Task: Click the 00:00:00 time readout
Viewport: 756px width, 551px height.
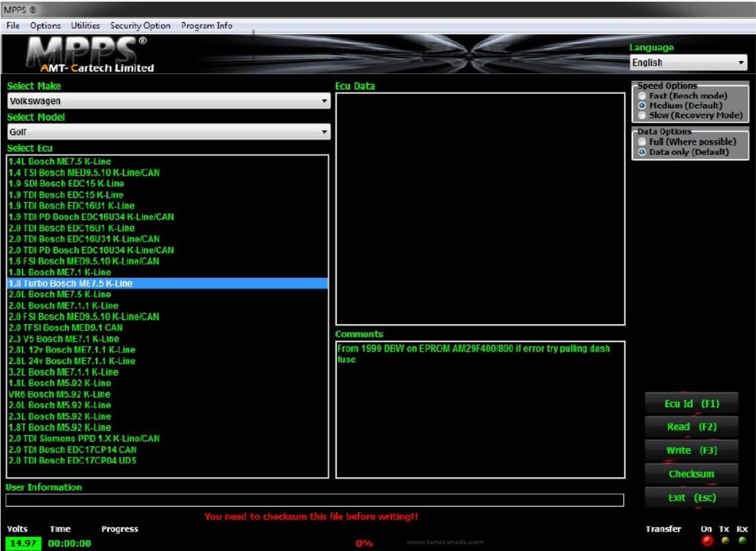Action: [70, 543]
